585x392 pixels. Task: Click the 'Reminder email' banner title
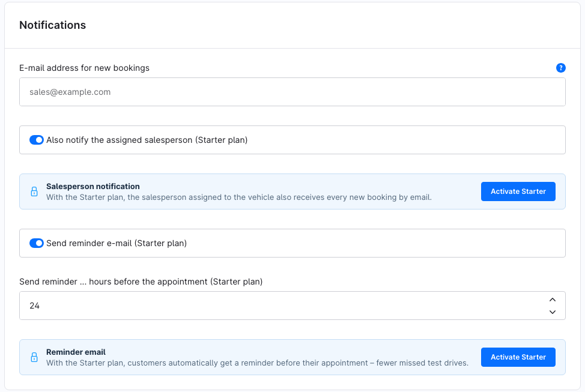click(x=76, y=352)
